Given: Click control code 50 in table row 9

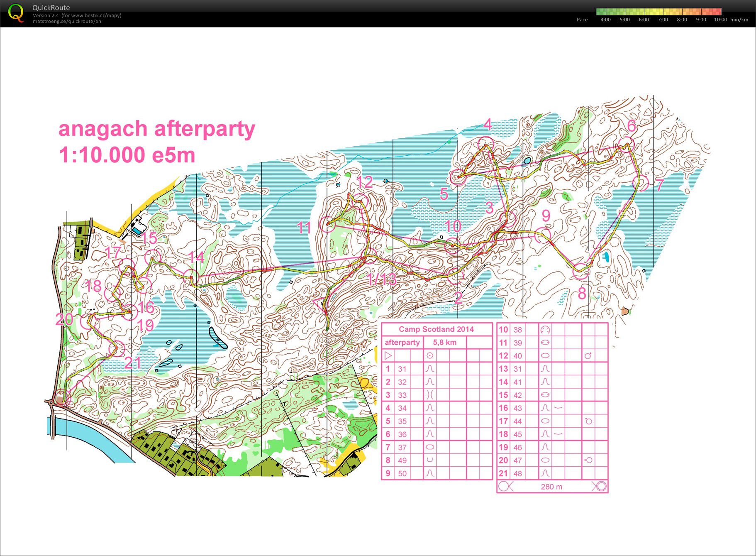Looking at the screenshot, I should (402, 473).
